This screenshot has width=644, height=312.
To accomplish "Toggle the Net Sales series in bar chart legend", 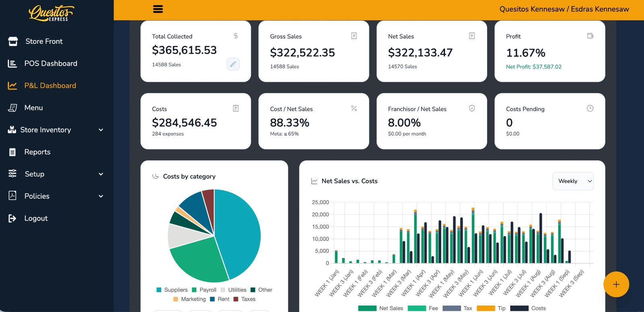I will point(380,308).
